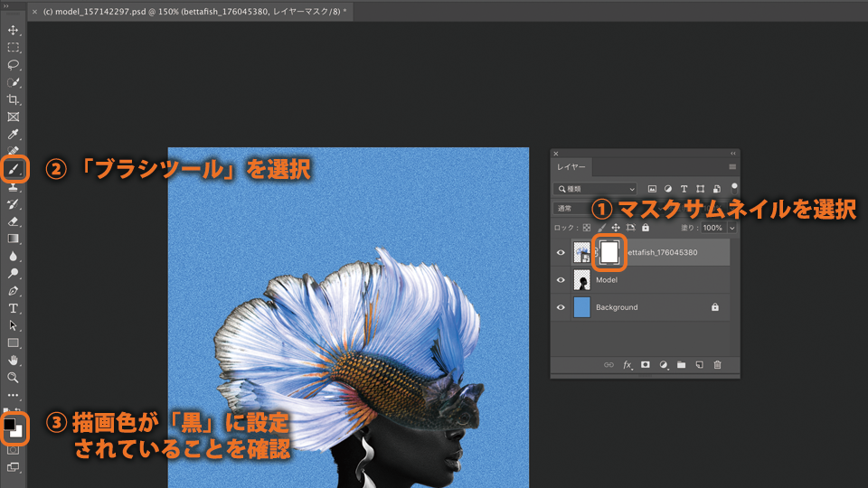
Task: Click the foreground color swatch
Action: (9, 425)
